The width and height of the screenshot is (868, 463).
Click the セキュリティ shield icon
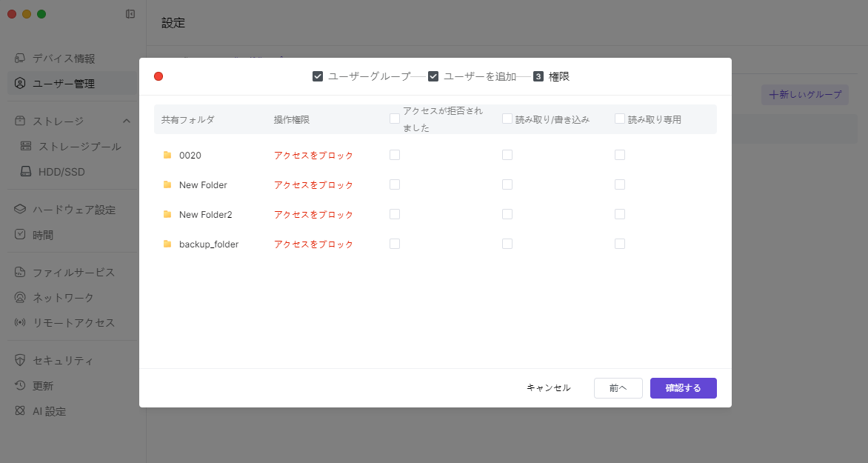[20, 361]
